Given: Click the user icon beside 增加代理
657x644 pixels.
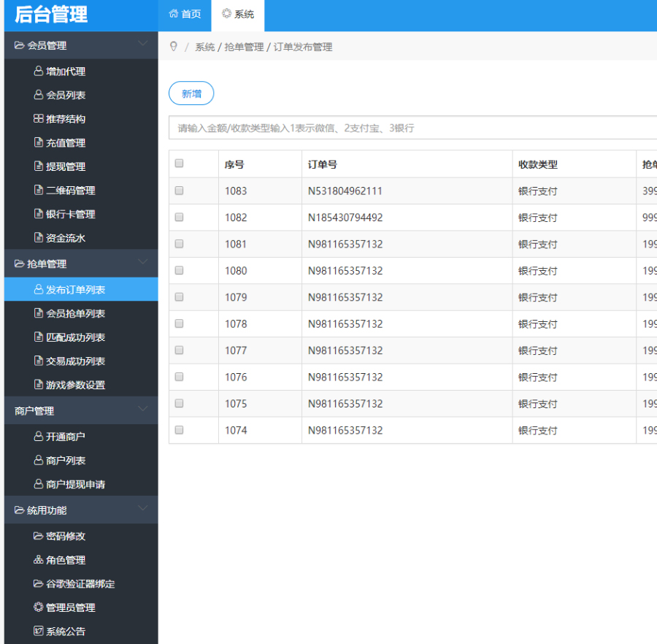Looking at the screenshot, I should pos(39,72).
